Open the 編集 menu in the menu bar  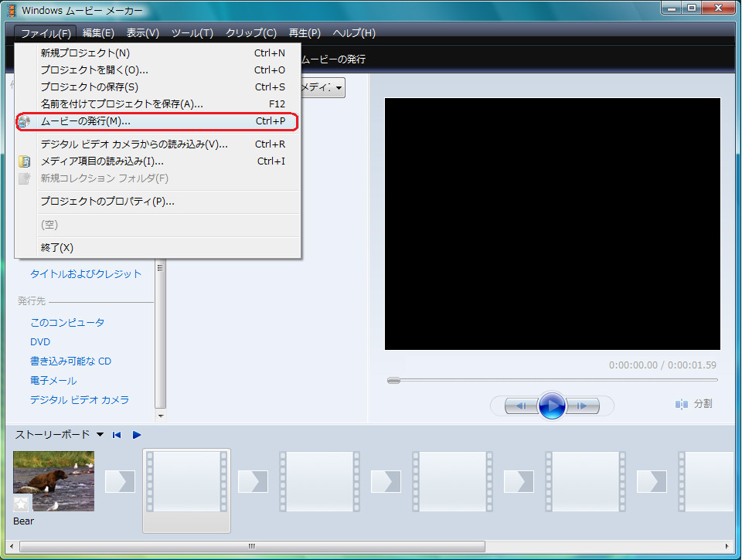pos(98,33)
